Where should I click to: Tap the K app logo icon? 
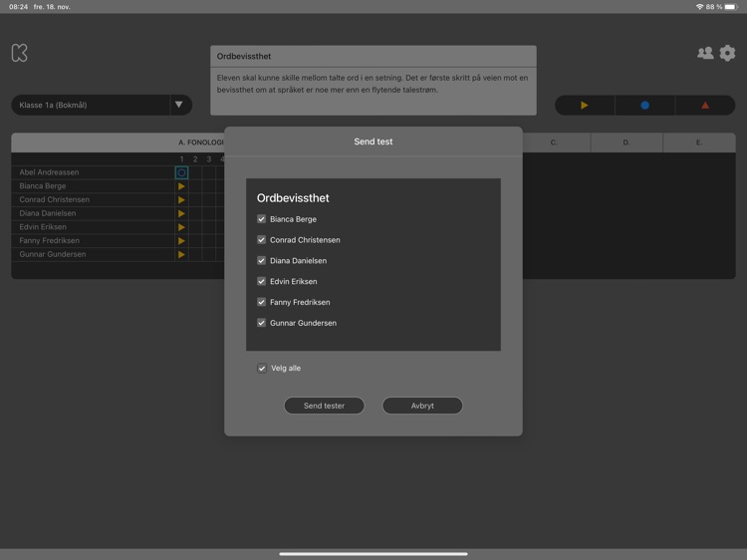[20, 53]
